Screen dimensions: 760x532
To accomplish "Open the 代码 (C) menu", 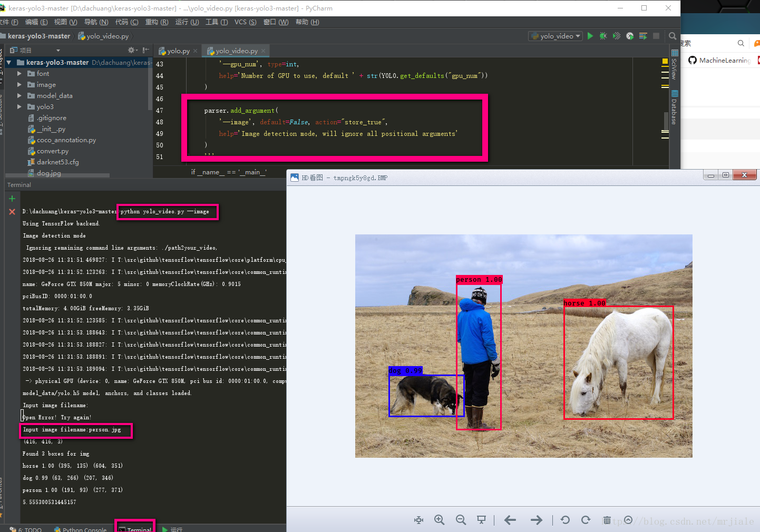I will (126, 22).
